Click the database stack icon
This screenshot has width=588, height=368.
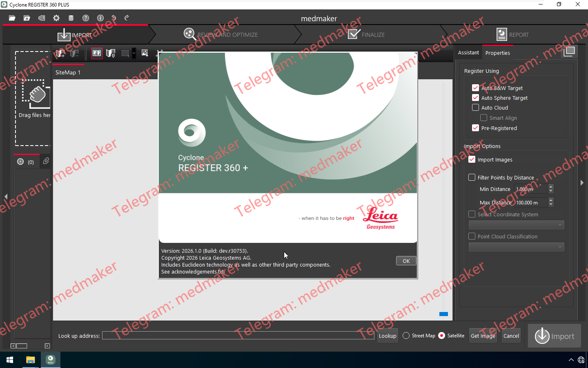pyautogui.click(x=71, y=18)
